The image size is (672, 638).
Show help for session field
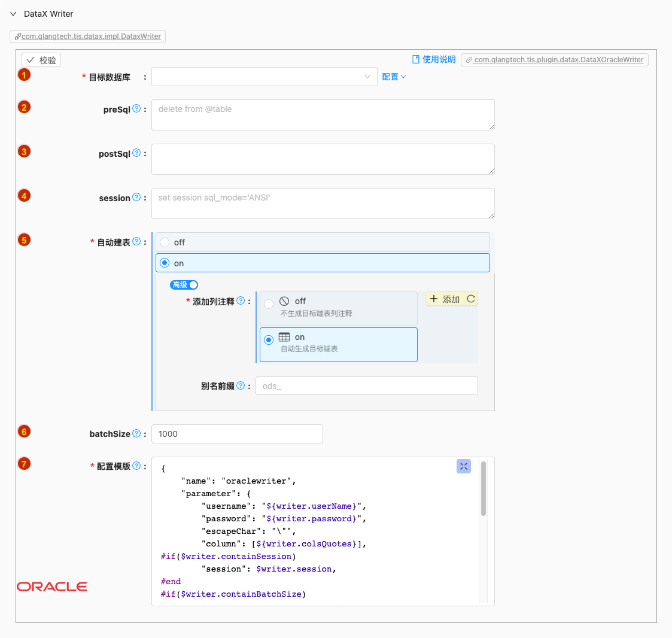point(136,197)
